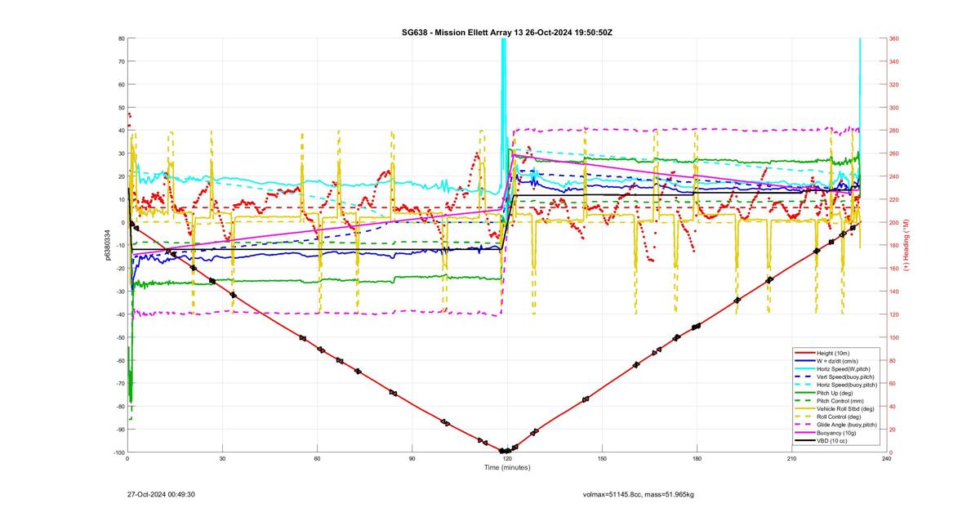Click the "Time (minutes)" axis label
980x508 pixels.
[506, 468]
